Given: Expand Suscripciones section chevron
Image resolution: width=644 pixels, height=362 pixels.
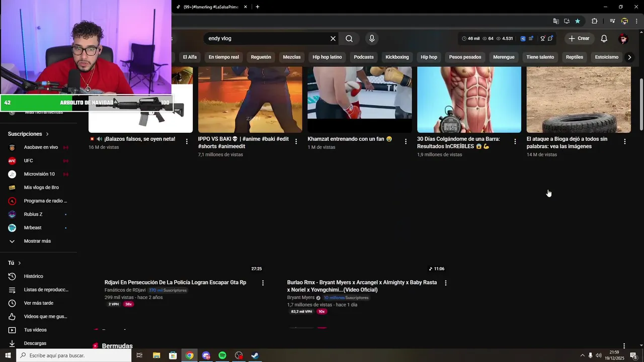Looking at the screenshot, I should point(47,134).
